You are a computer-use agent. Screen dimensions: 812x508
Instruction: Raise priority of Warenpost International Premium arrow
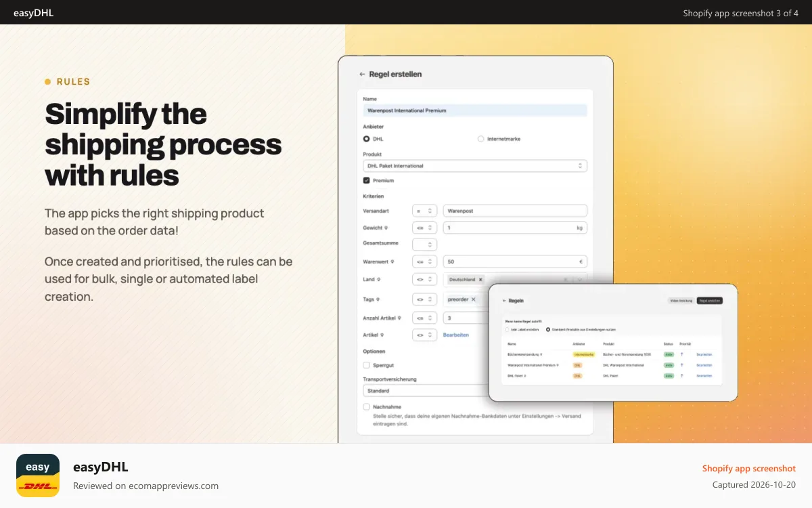coord(681,365)
